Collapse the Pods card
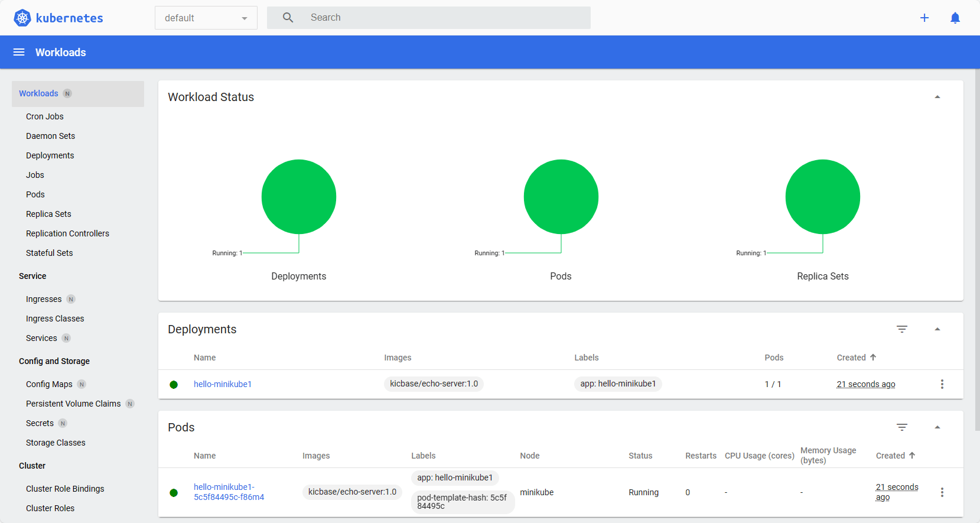980x523 pixels. click(937, 427)
